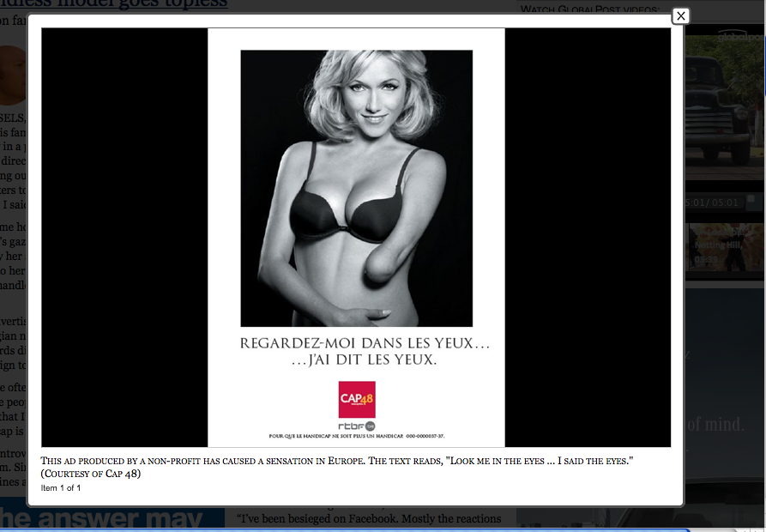766x532 pixels.
Task: Click the "Watch GlobalPost videos:" heading in background page
Action: tap(590, 9)
